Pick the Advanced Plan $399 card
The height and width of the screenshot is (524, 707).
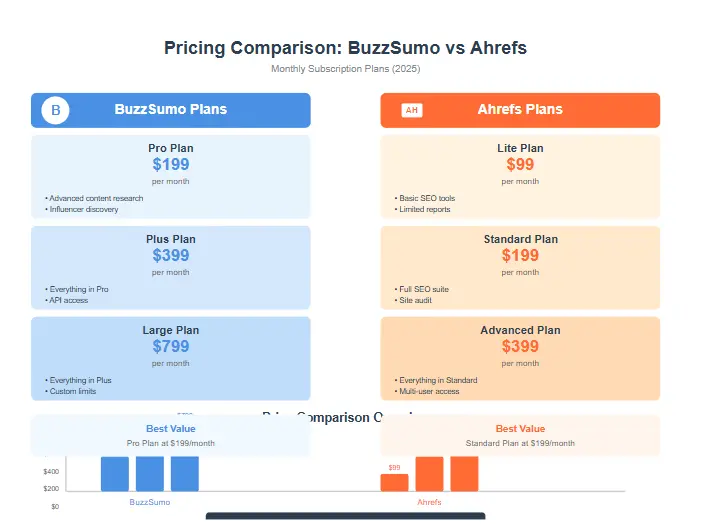[520, 358]
